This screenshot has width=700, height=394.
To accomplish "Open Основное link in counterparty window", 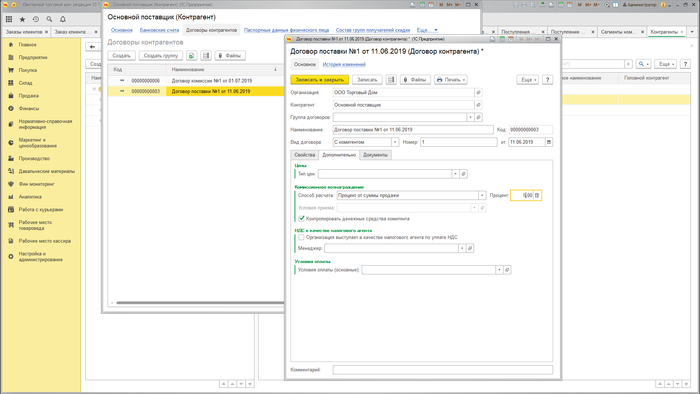I will pyautogui.click(x=122, y=30).
